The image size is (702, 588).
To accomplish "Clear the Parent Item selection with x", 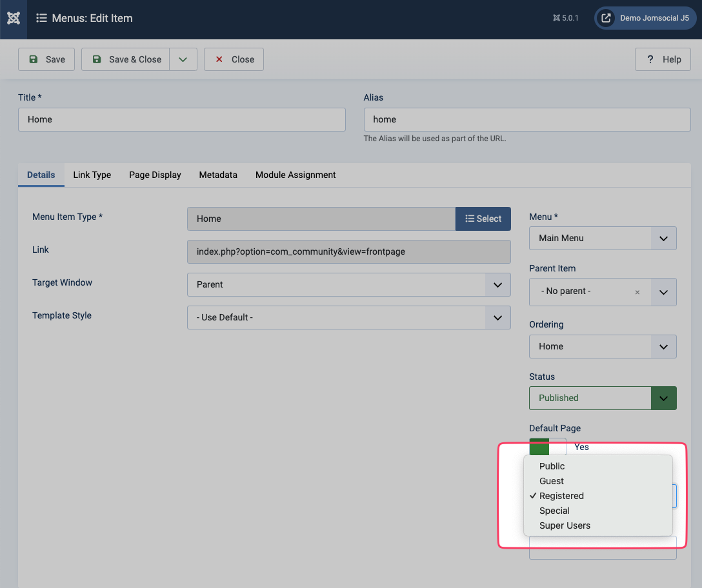I will tap(637, 292).
